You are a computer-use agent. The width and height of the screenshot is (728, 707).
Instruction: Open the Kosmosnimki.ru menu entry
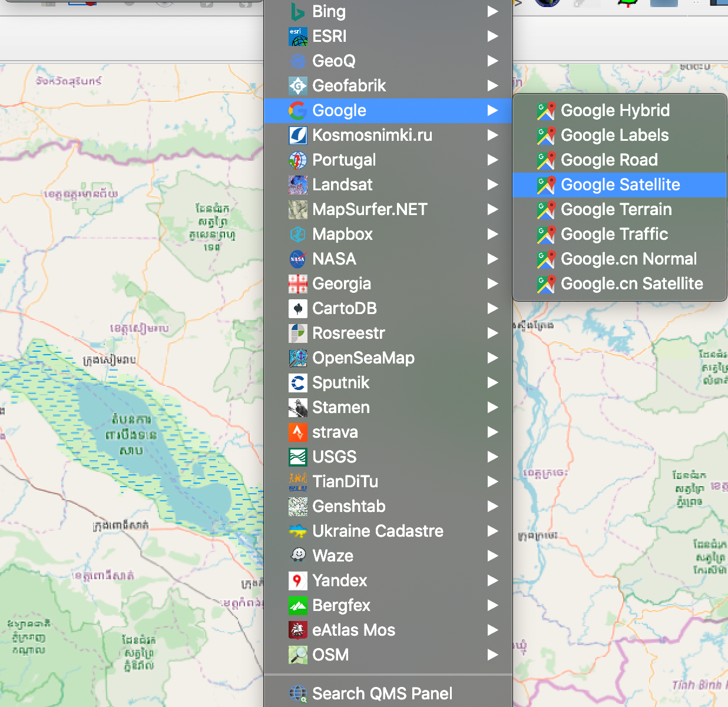tap(388, 136)
